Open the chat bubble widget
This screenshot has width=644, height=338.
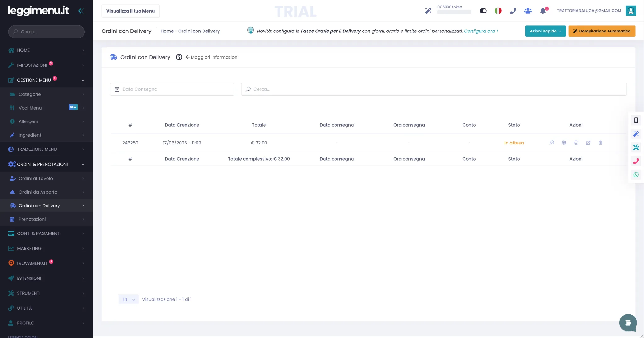tap(628, 323)
